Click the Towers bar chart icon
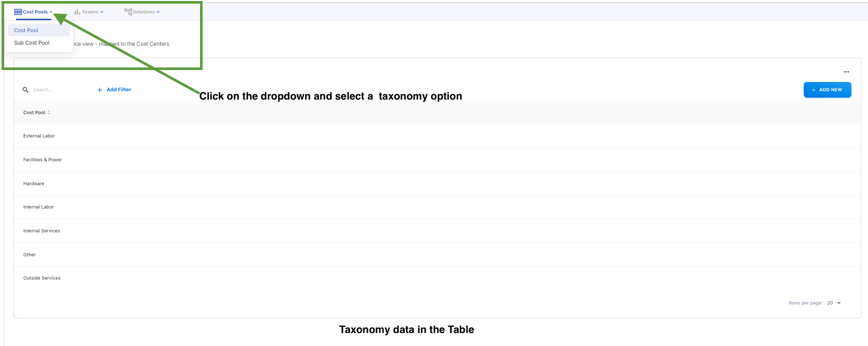Viewport: 868px width, 346px height. 77,12
